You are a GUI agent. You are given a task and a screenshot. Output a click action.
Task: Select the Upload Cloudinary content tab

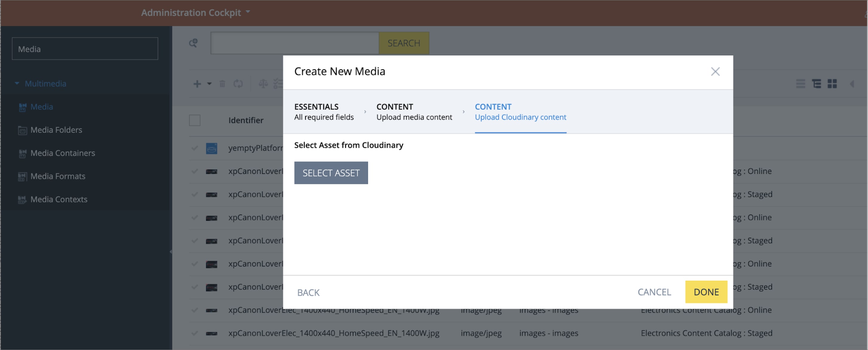[x=520, y=112]
